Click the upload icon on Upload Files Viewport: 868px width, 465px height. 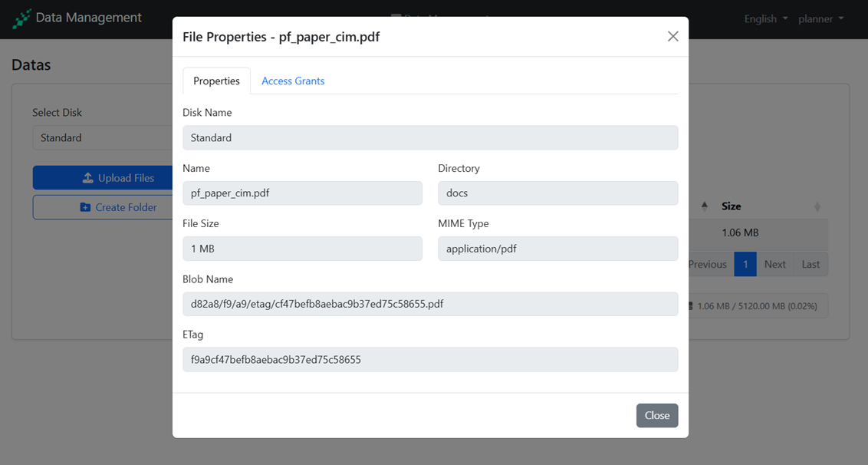pos(88,178)
